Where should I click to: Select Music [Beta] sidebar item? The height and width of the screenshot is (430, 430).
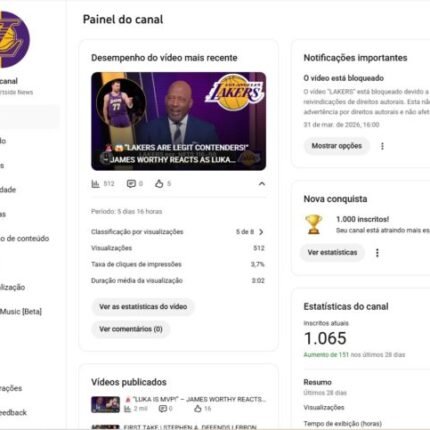[21, 312]
